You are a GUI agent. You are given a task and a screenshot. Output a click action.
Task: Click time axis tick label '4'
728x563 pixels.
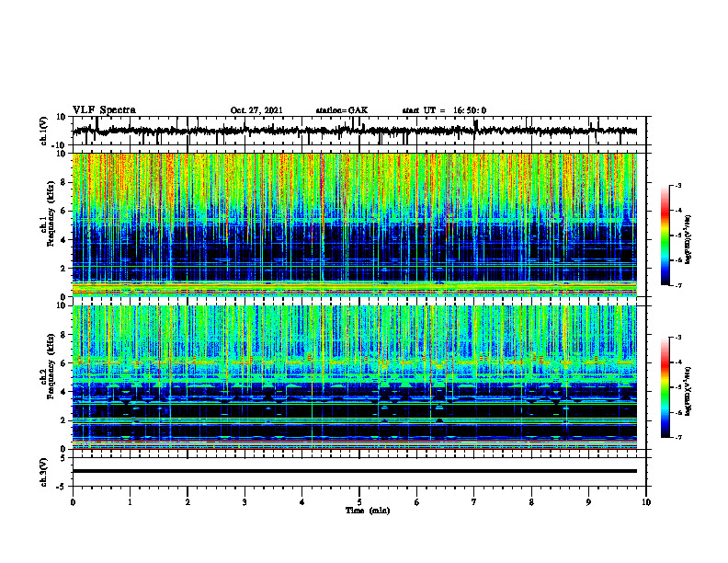(302, 502)
